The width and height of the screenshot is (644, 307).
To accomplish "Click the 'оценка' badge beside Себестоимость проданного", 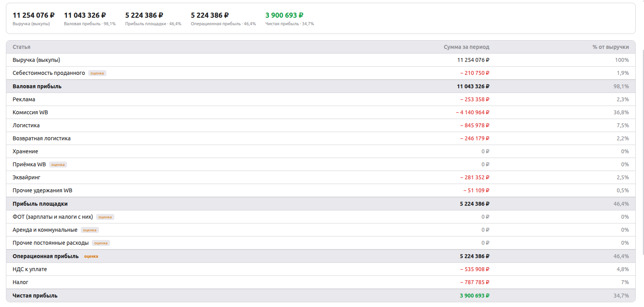I will (97, 73).
